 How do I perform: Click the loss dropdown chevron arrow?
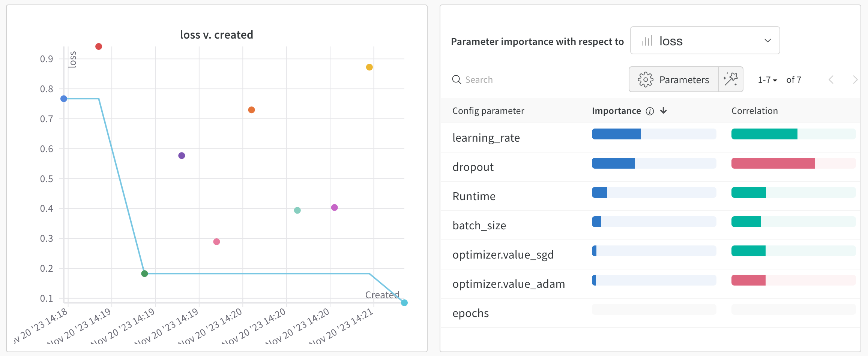click(x=767, y=40)
